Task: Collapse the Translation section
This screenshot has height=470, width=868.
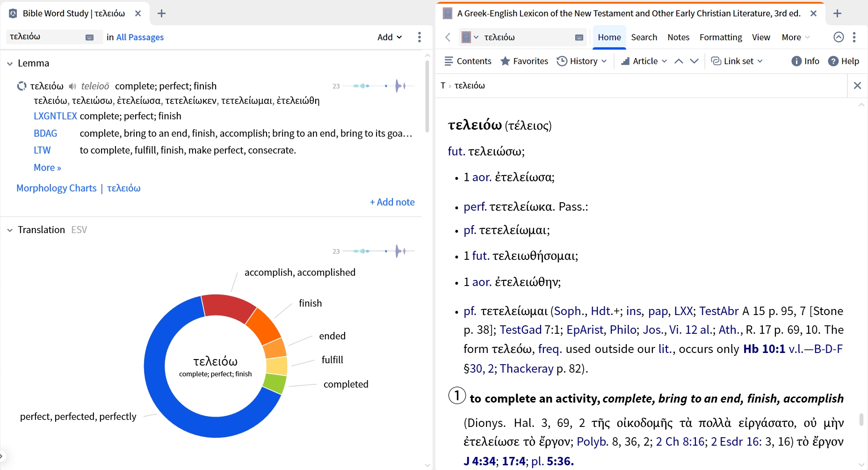Action: tap(10, 230)
